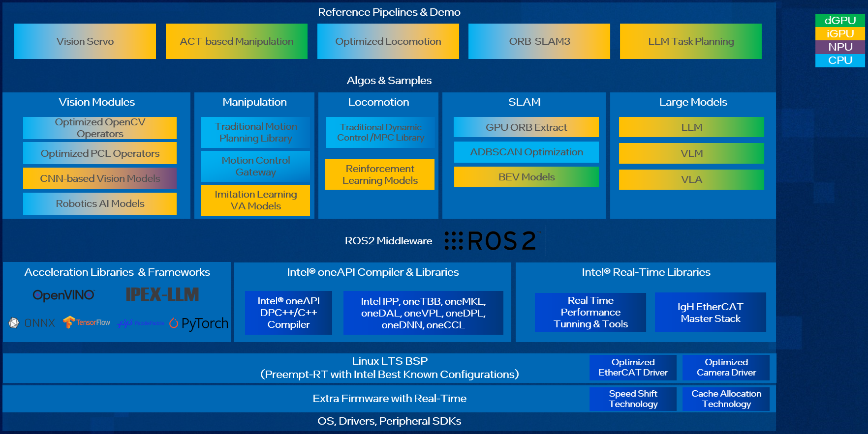Select the green dGPU legend swatch

coord(839,20)
